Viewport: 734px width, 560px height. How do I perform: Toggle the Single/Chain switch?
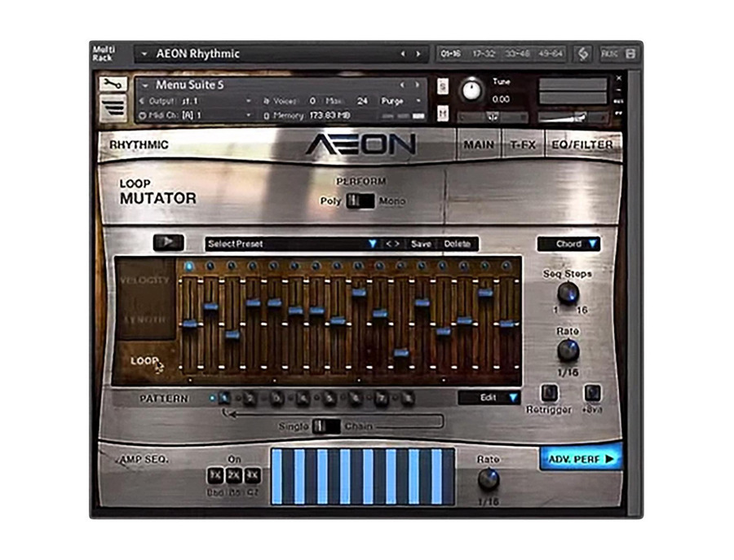325,426
